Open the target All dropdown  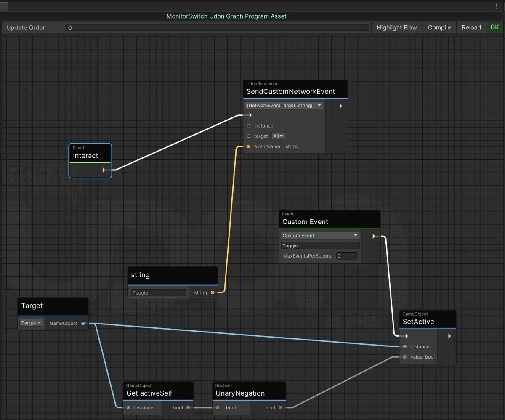click(x=279, y=136)
